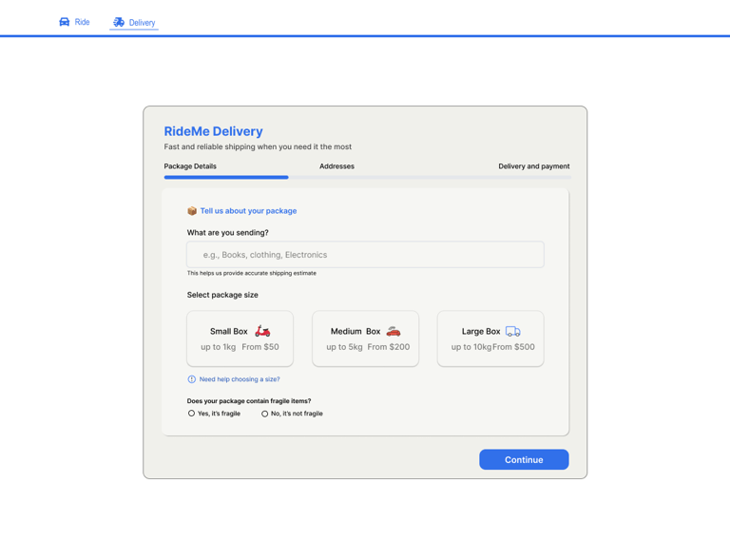Screen dimensions: 730x560
Task: Open the Ride tab
Action: coord(74,22)
